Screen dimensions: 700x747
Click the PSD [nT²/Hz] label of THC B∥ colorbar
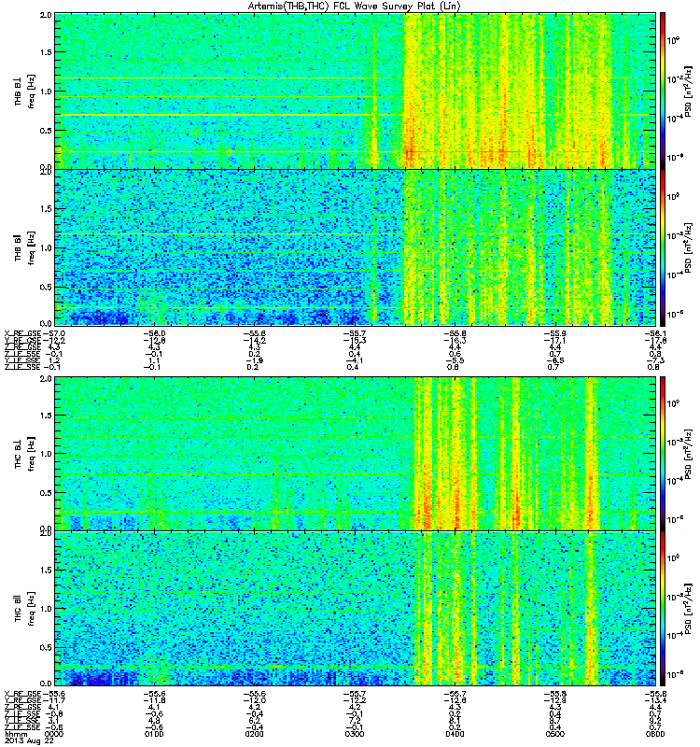[689, 609]
